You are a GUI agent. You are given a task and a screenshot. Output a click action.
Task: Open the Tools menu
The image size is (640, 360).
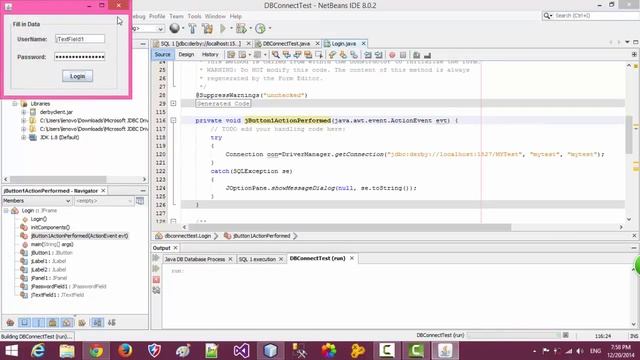pyautogui.click(x=194, y=16)
